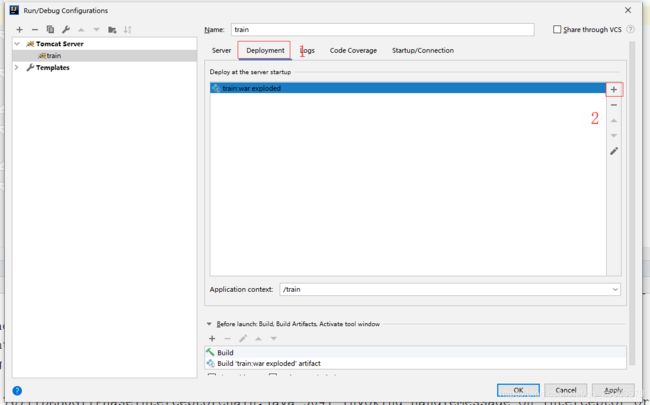The image size is (650, 405).
Task: Add a before launch task
Action: click(x=212, y=338)
